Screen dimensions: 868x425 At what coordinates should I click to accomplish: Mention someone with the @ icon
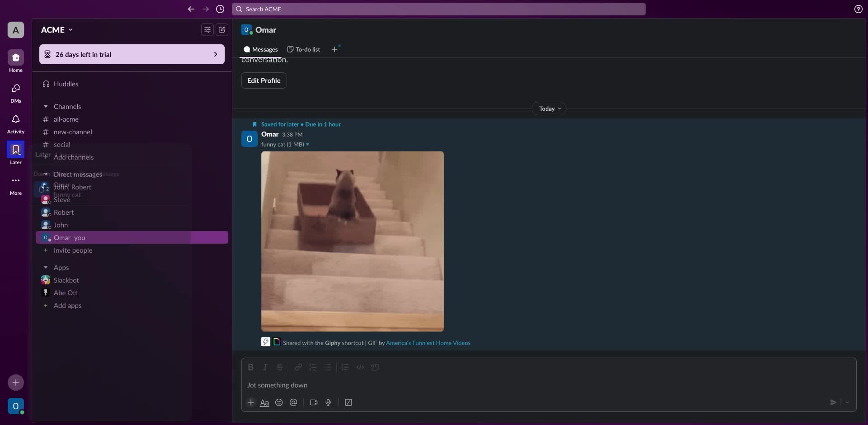(x=293, y=402)
